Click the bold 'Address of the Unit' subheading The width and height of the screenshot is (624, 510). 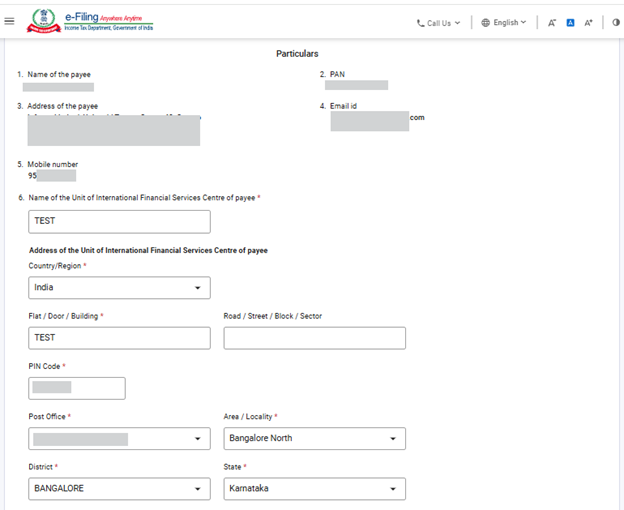pos(148,250)
